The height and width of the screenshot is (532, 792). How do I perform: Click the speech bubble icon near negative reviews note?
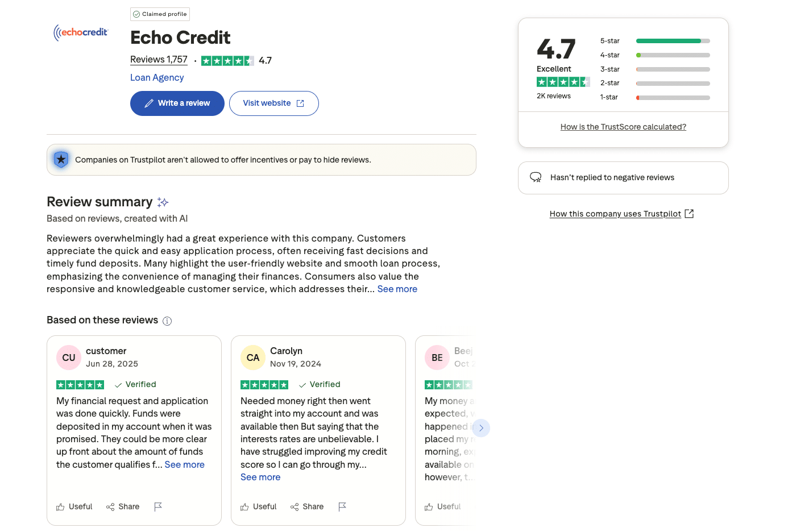point(536,177)
